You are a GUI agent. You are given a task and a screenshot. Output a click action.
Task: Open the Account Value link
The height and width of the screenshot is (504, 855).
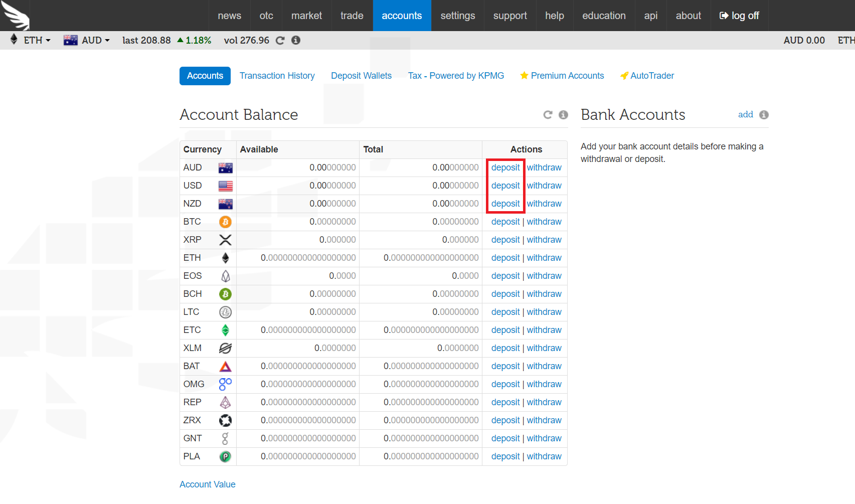(x=207, y=484)
